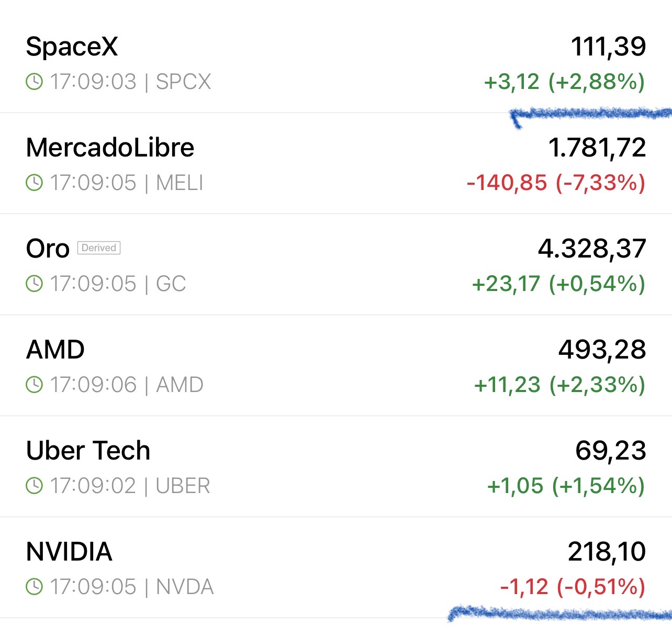
Task: Click AMD change +11,23 (+2,33%)
Action: pos(559,385)
